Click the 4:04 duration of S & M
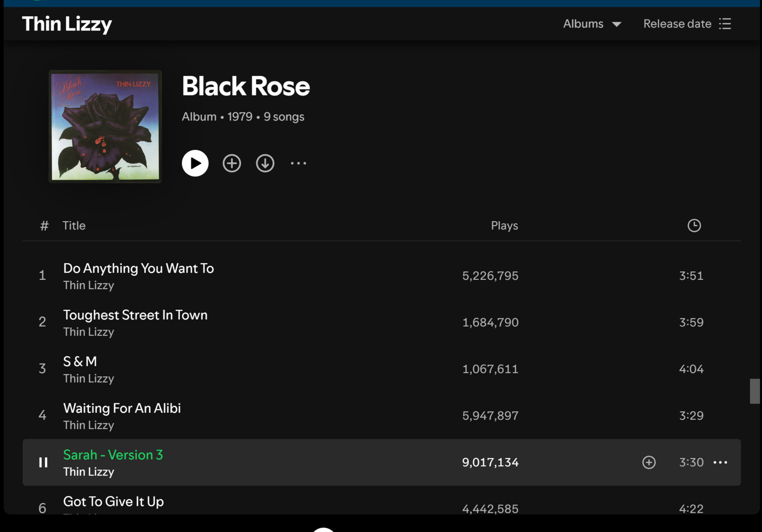The width and height of the screenshot is (762, 532). click(691, 369)
